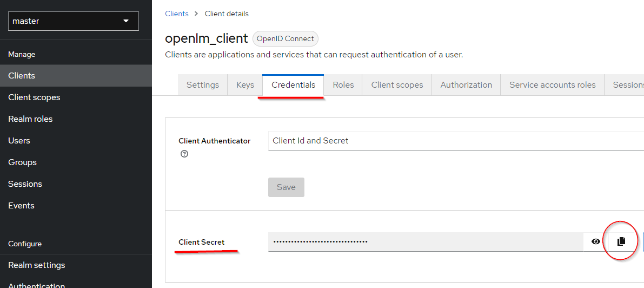Click the Clients breadcrumb link

177,14
